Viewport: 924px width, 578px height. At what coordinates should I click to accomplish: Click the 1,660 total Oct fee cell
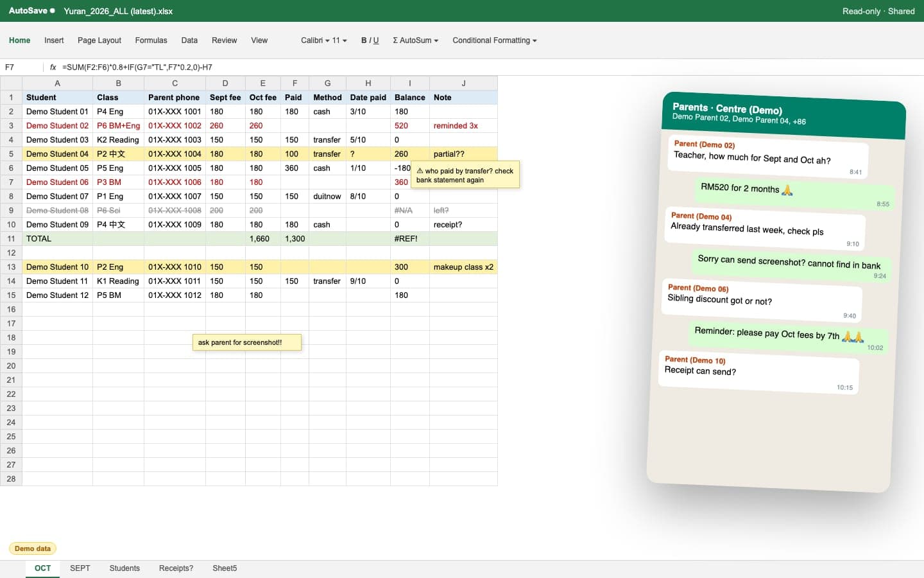[262, 238]
